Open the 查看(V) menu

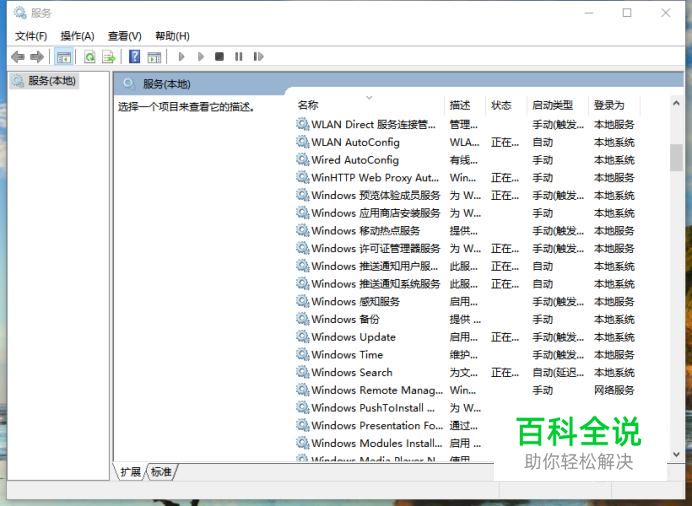(x=124, y=36)
